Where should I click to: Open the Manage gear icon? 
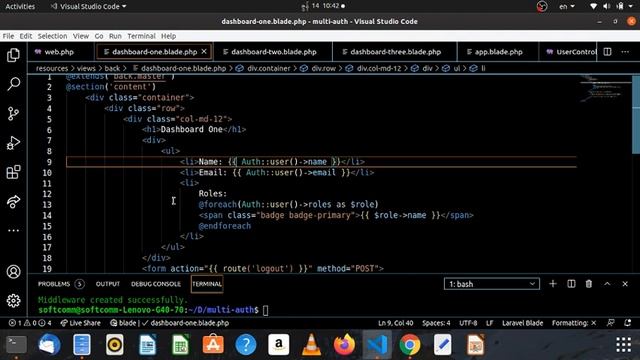click(13, 301)
